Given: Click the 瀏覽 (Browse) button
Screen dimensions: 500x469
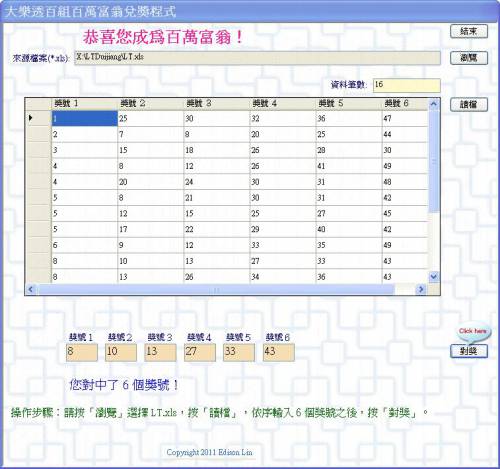Looking at the screenshot, I should pyautogui.click(x=469, y=58).
